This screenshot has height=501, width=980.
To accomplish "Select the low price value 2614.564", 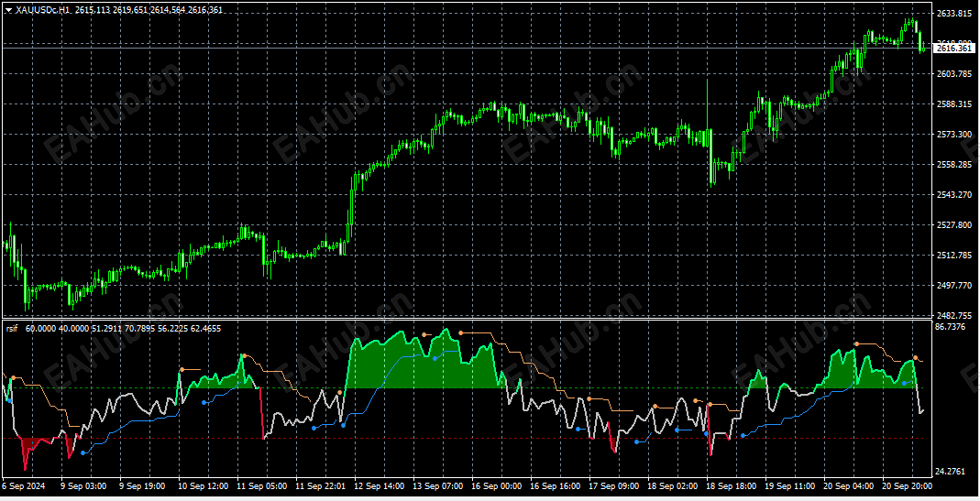I will click(168, 10).
